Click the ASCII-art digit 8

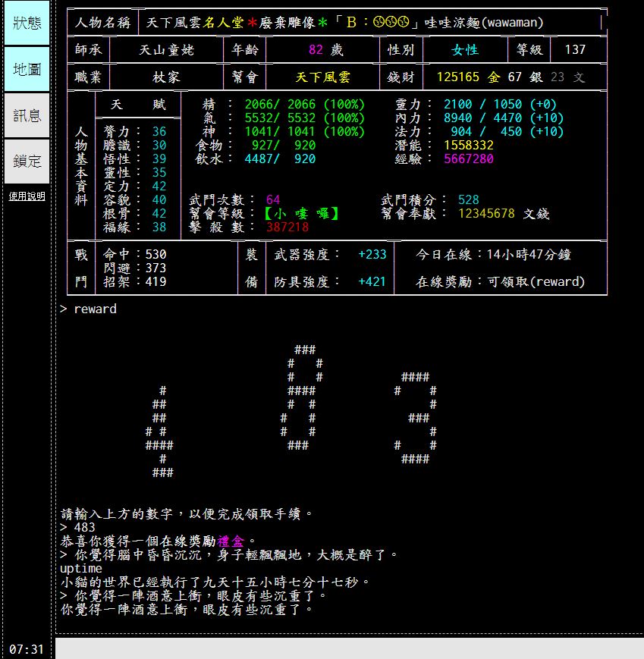click(302, 397)
